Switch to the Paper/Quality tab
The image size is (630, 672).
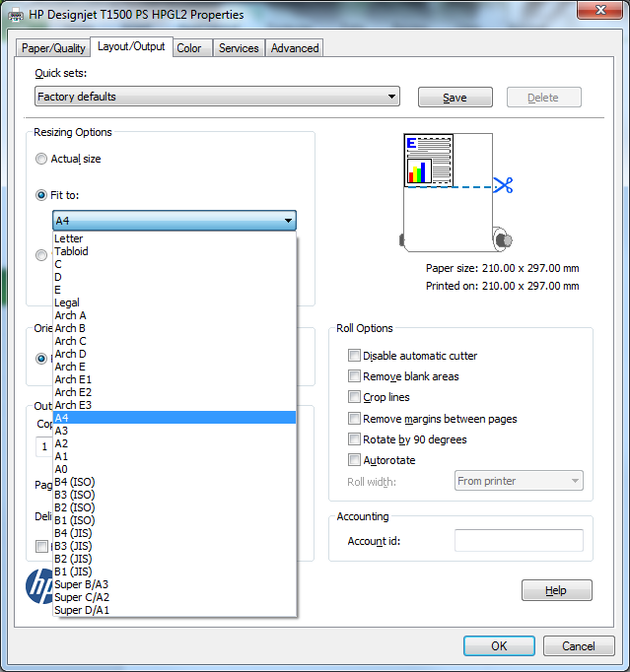53,48
